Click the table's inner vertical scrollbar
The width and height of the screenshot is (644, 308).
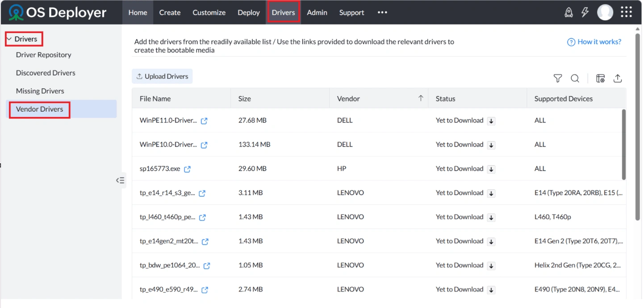click(x=624, y=144)
